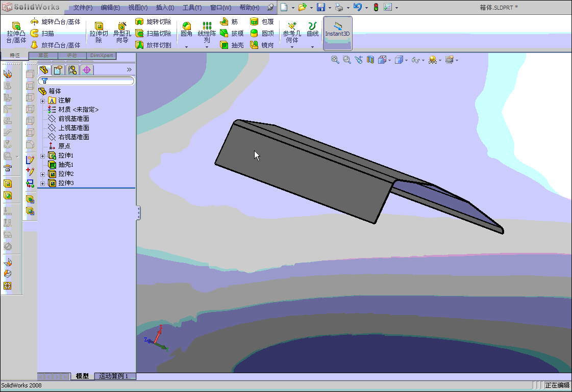Open Reference Geometry dropdown arrow

[x=292, y=47]
